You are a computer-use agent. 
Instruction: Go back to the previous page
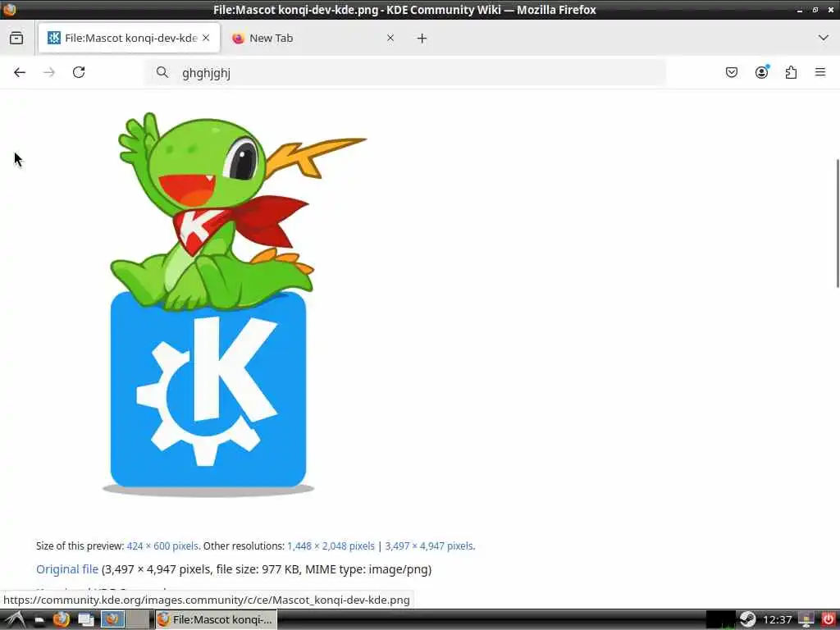(x=20, y=72)
